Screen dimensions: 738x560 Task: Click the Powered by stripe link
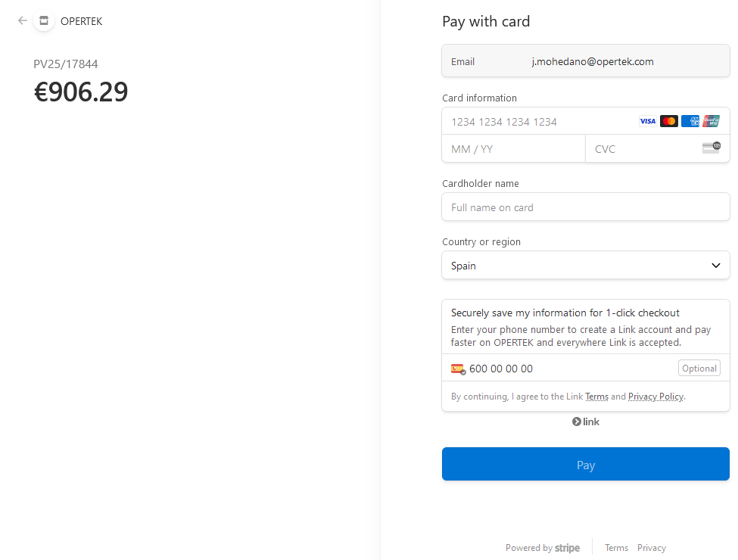(542, 548)
